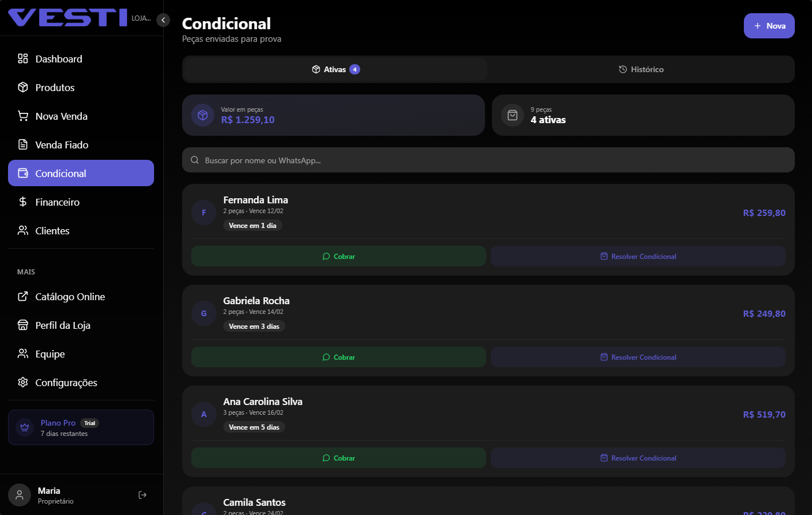
Task: Select the Financeiro dollar sign icon
Action: point(23,202)
